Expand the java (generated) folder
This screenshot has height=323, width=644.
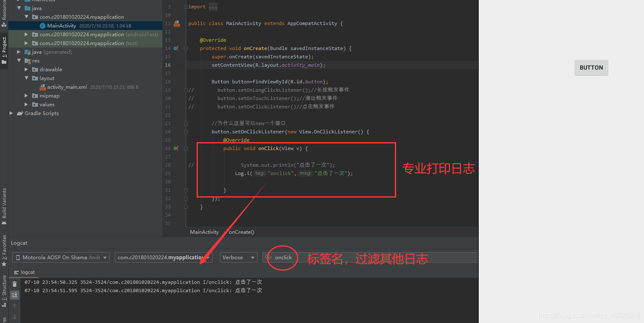19,52
